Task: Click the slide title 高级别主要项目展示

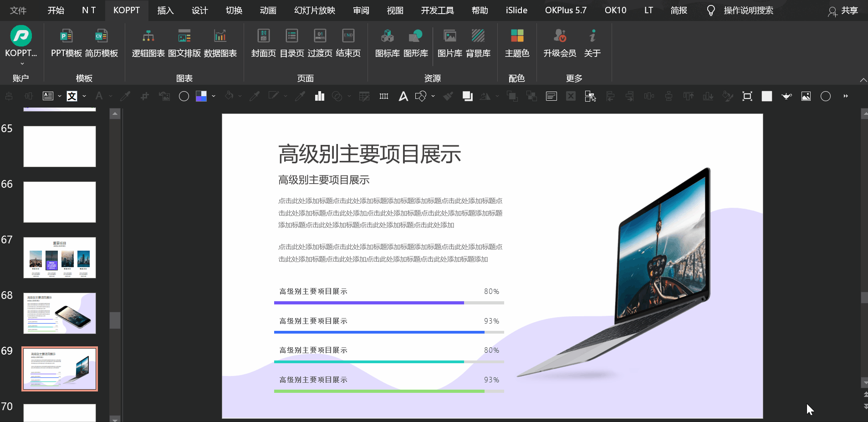Action: click(x=369, y=154)
